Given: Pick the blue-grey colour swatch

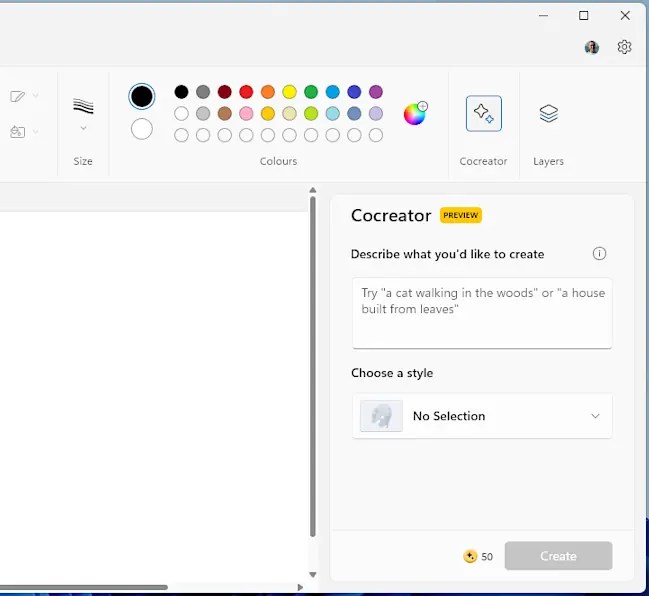Looking at the screenshot, I should [354, 113].
